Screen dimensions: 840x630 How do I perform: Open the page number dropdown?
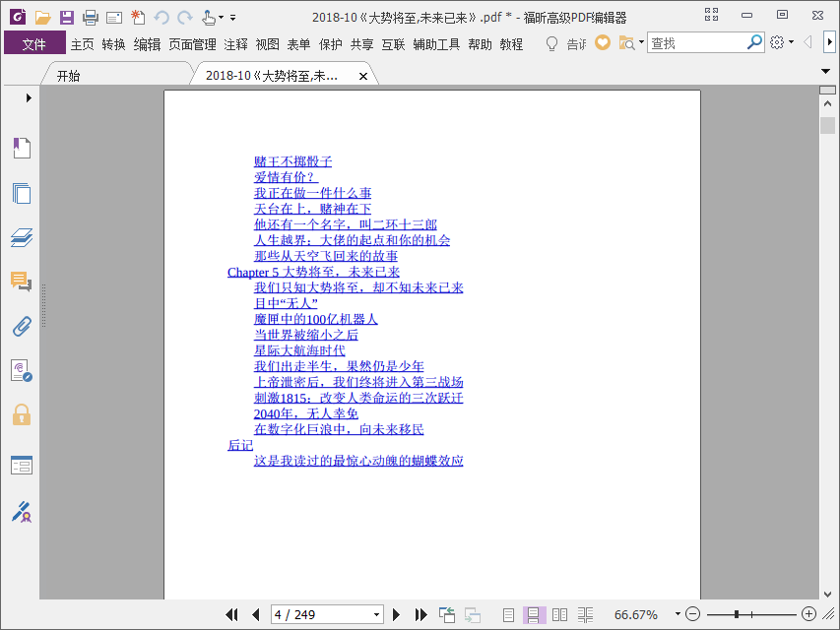tap(376, 614)
